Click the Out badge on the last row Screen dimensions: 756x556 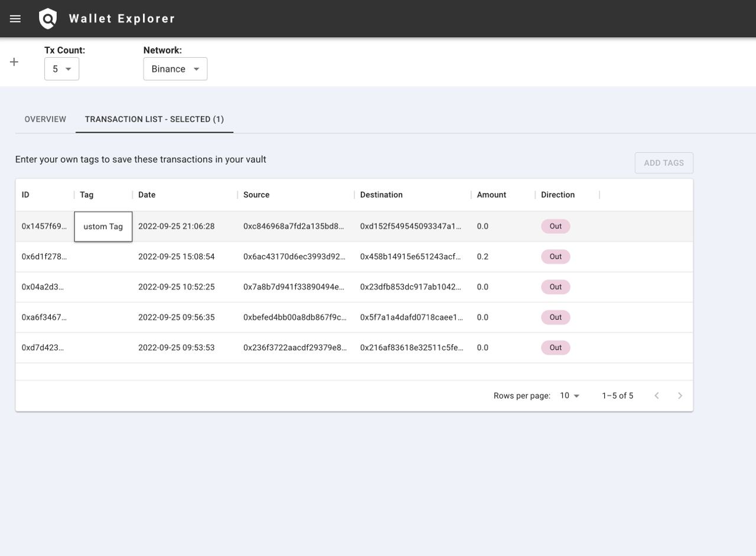click(555, 348)
